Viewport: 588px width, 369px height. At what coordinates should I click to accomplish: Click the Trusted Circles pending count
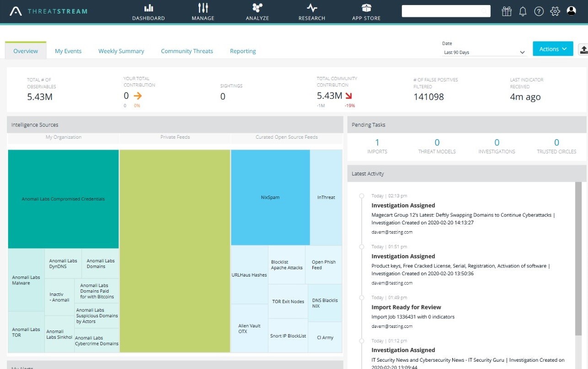point(556,142)
